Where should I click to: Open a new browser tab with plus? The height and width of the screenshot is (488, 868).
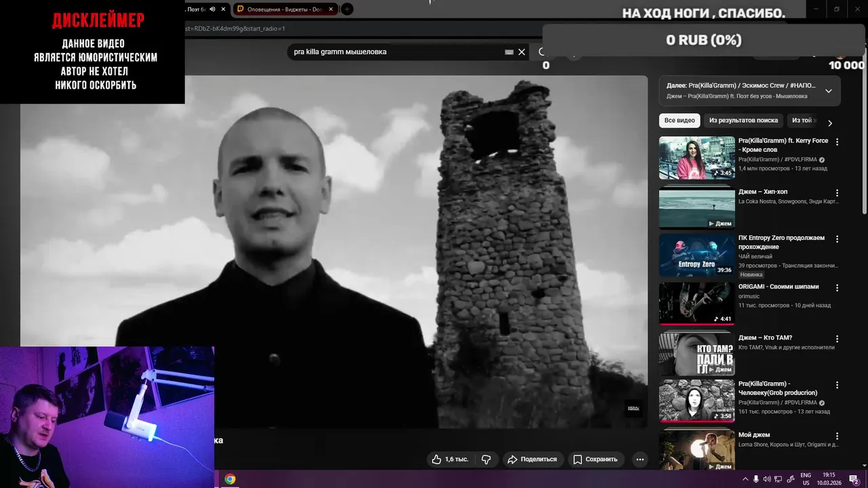[347, 9]
